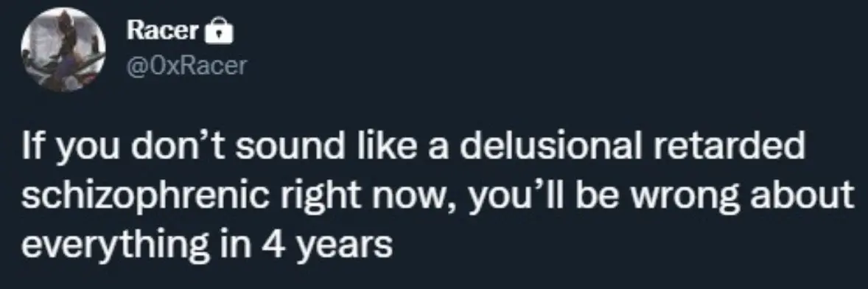The image size is (868, 289).
Task: Open Racer's profile picture avatar
Action: (63, 50)
